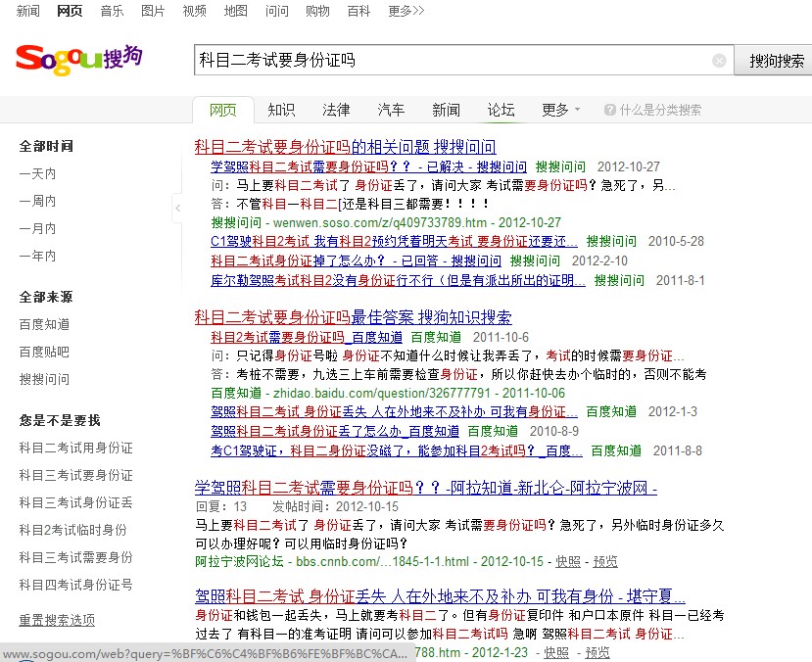This screenshot has height=662, width=812.
Task: Filter results by 一天内
Action: coord(37,173)
